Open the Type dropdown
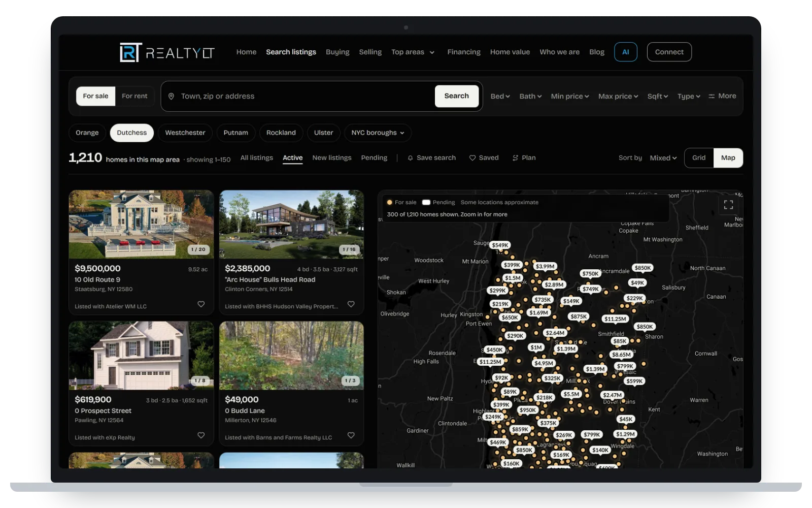 click(689, 97)
